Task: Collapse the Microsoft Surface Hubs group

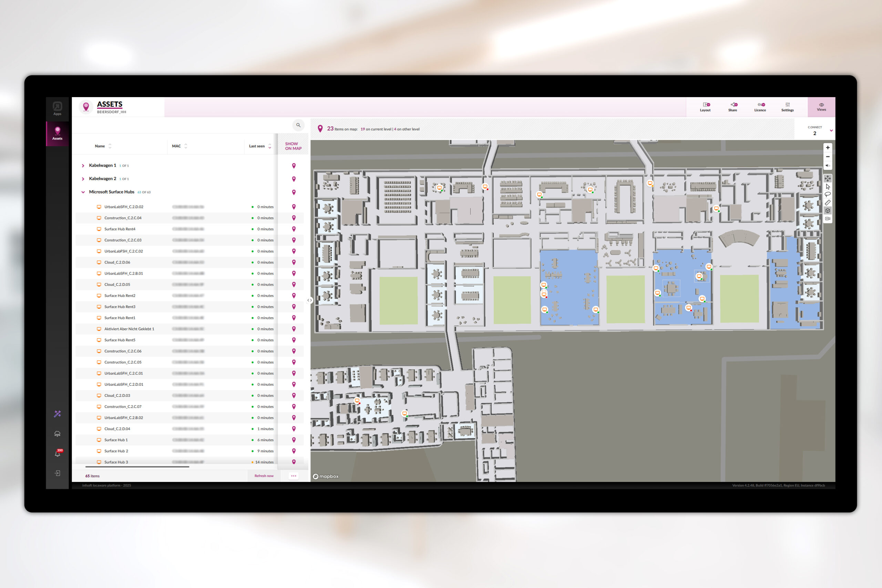Action: [83, 192]
